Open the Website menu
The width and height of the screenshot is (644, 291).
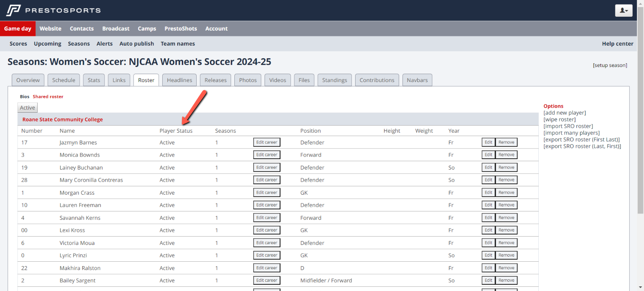coord(50,28)
